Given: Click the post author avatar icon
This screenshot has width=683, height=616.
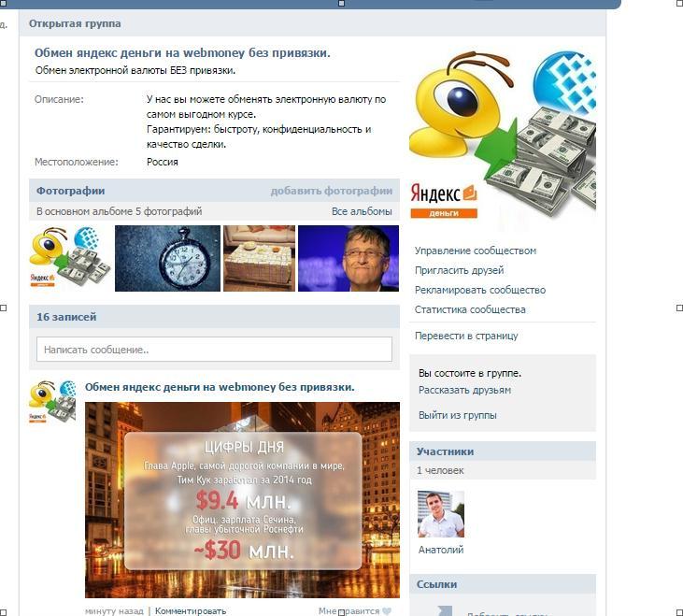Looking at the screenshot, I should [x=52, y=402].
